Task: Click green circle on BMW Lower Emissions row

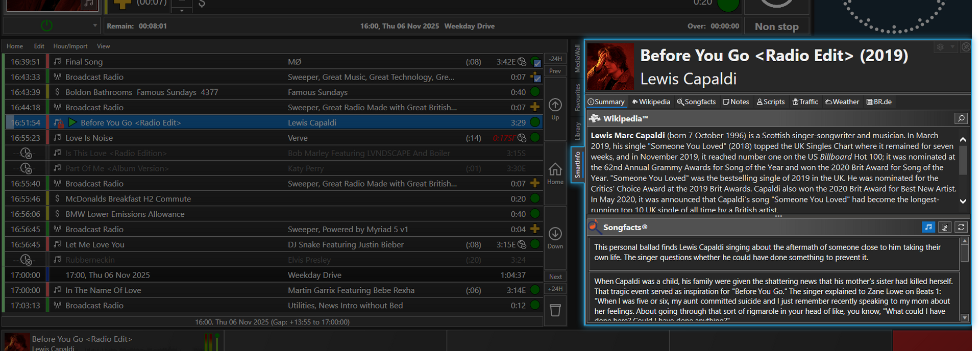Action: (x=535, y=214)
